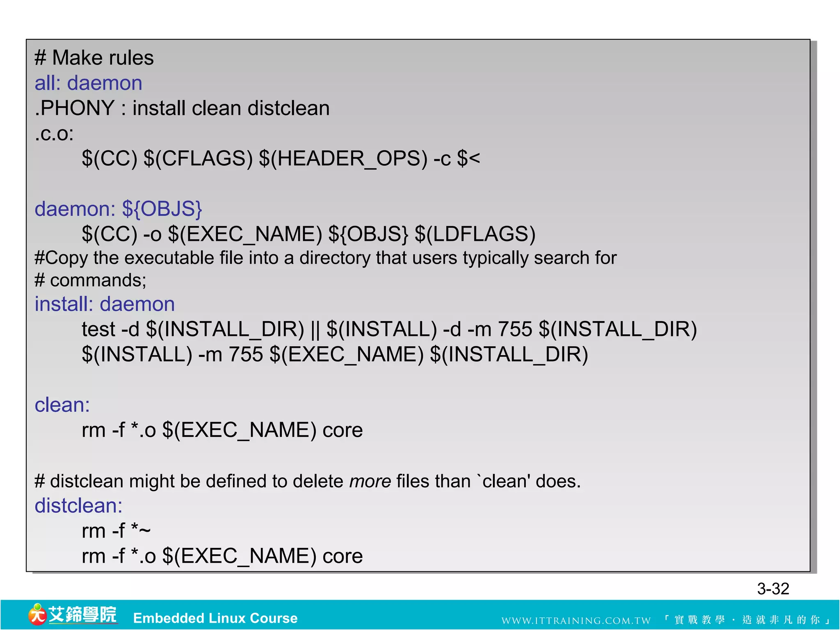Click the Chinese slogan in the footer
The height and width of the screenshot is (630, 840).
coord(746,620)
